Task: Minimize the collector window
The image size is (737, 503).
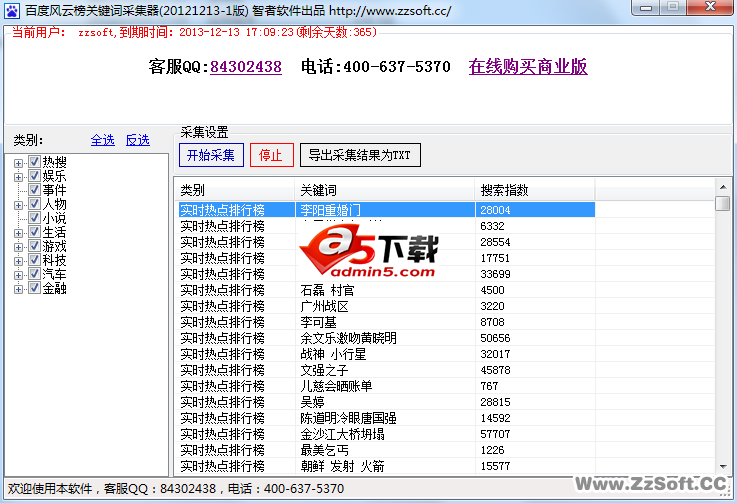Action: click(x=646, y=7)
